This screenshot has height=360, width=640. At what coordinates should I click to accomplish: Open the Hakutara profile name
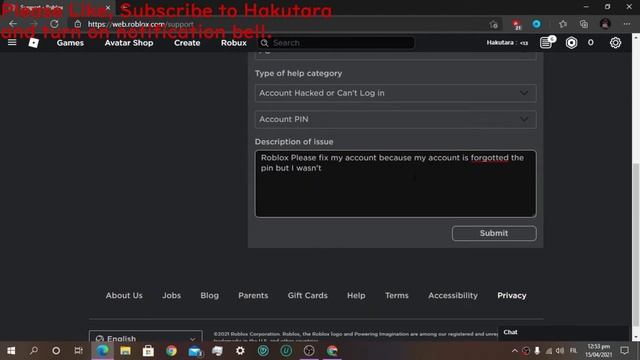coord(507,42)
